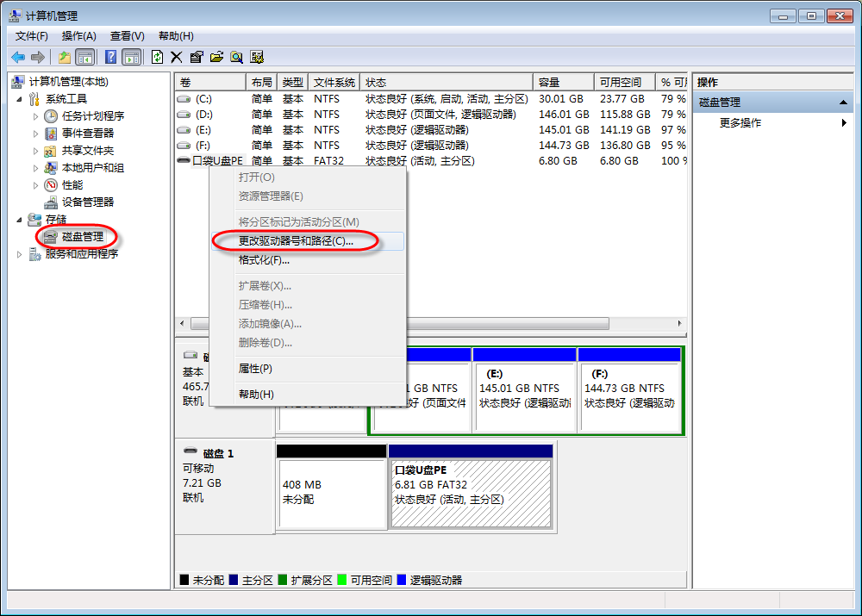Image resolution: width=862 pixels, height=616 pixels.
Task: Choose 更改驱动器号和路径(C)... in context menu
Action: click(308, 241)
